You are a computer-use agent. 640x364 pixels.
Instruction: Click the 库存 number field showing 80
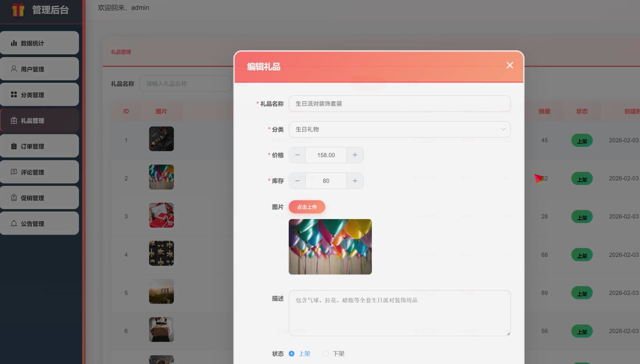point(326,181)
